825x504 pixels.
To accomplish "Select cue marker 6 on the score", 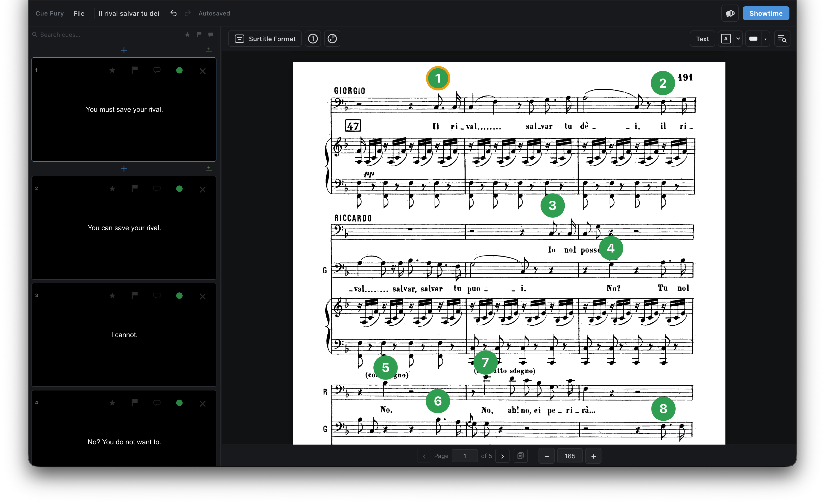I will point(438,401).
